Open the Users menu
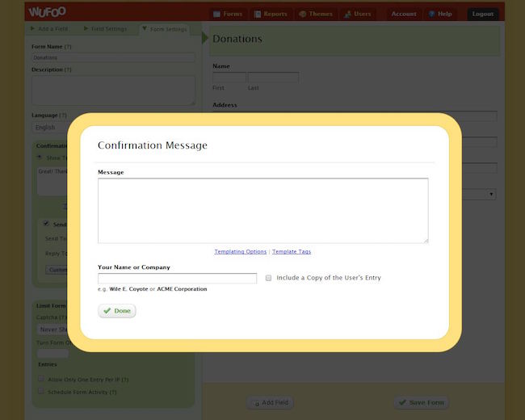 (x=358, y=14)
